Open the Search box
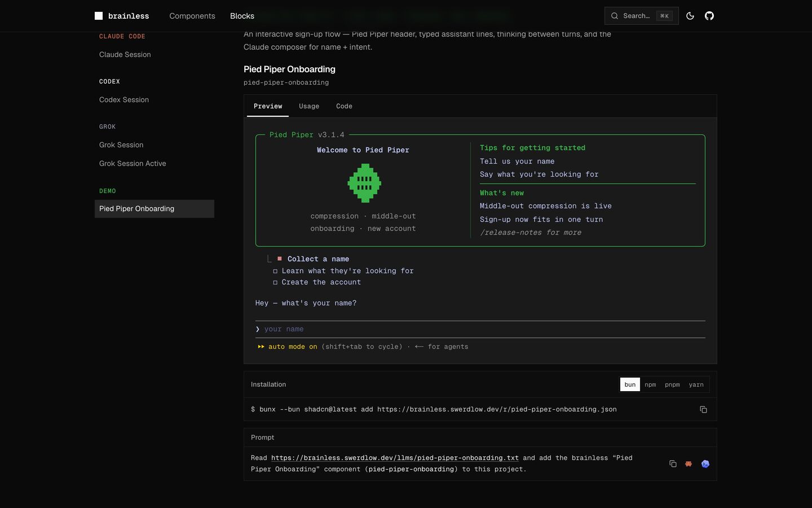The image size is (812, 508). (641, 16)
